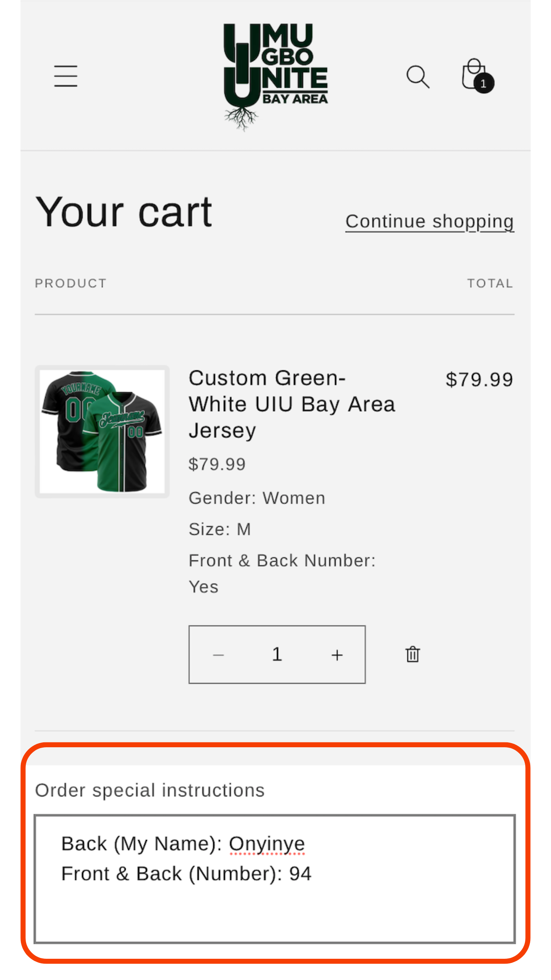Click the cart item count badge
This screenshot has height=980, width=551.
tap(484, 84)
